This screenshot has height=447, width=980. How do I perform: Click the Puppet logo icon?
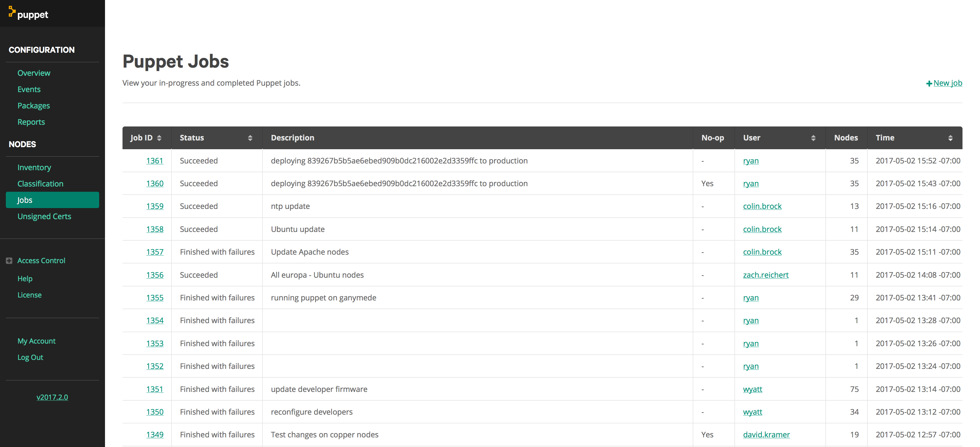(12, 12)
